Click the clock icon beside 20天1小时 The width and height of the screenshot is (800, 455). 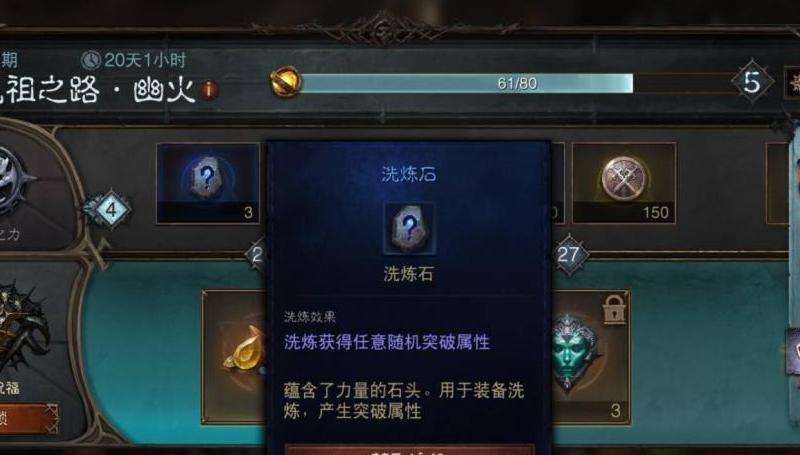(x=91, y=60)
